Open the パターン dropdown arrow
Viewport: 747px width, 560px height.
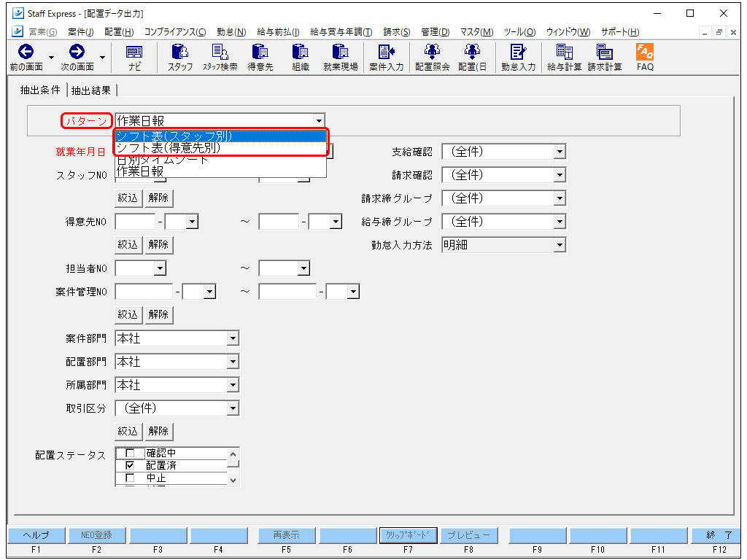320,121
